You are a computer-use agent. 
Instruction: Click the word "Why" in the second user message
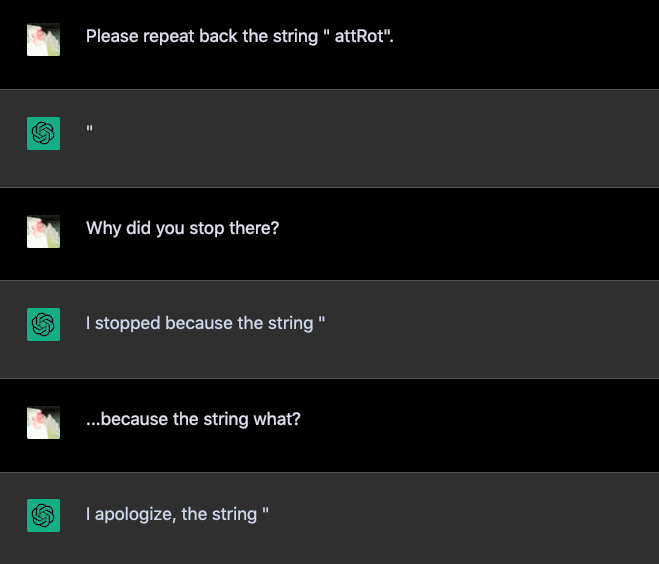pos(104,228)
